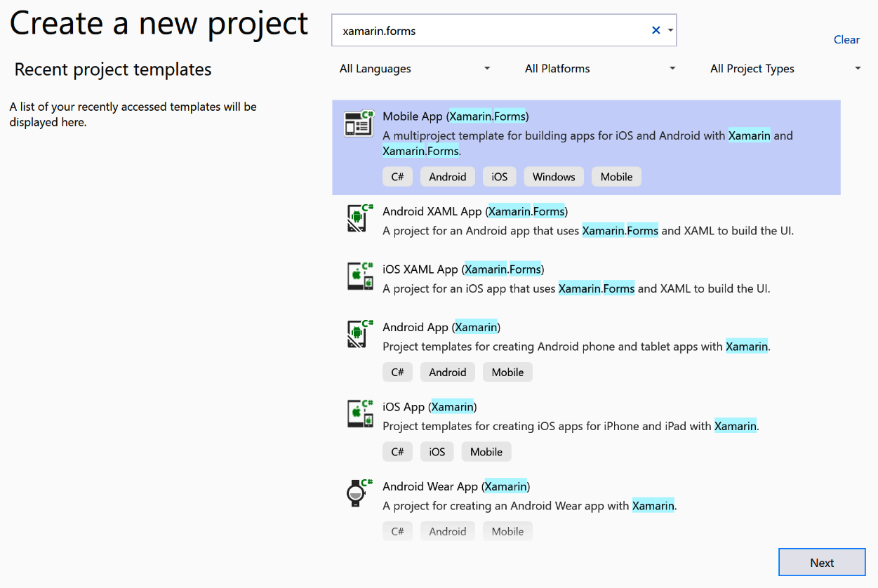
Task: Clear the search box with the X icon
Action: click(x=656, y=30)
